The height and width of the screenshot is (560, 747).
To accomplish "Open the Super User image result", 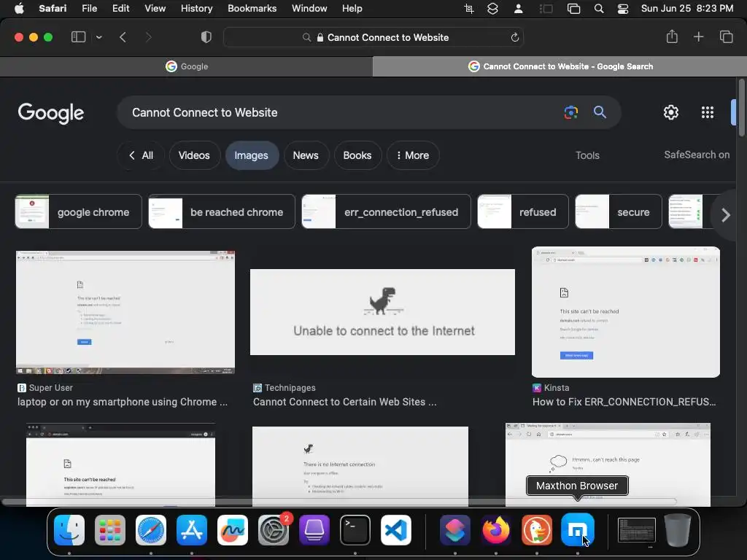I will (125, 312).
